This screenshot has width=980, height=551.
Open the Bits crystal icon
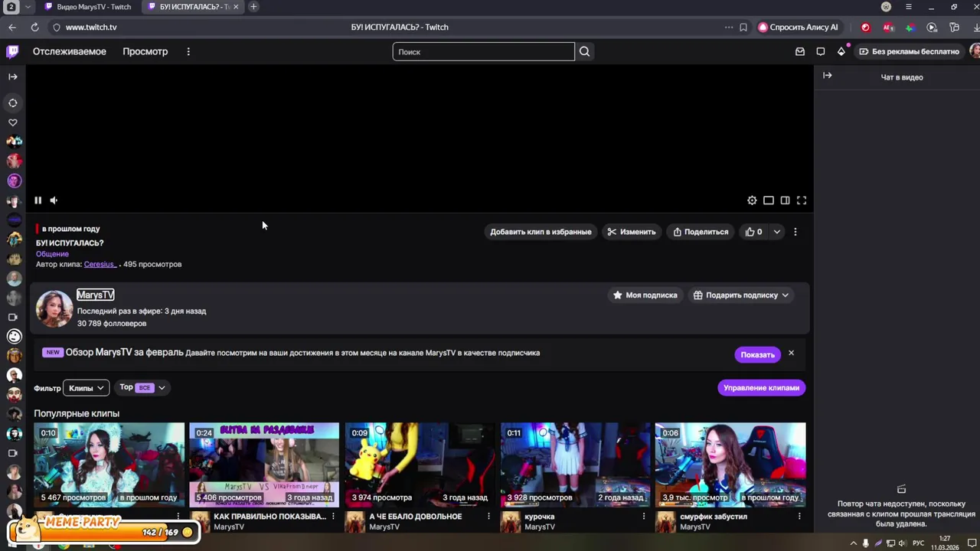(841, 51)
